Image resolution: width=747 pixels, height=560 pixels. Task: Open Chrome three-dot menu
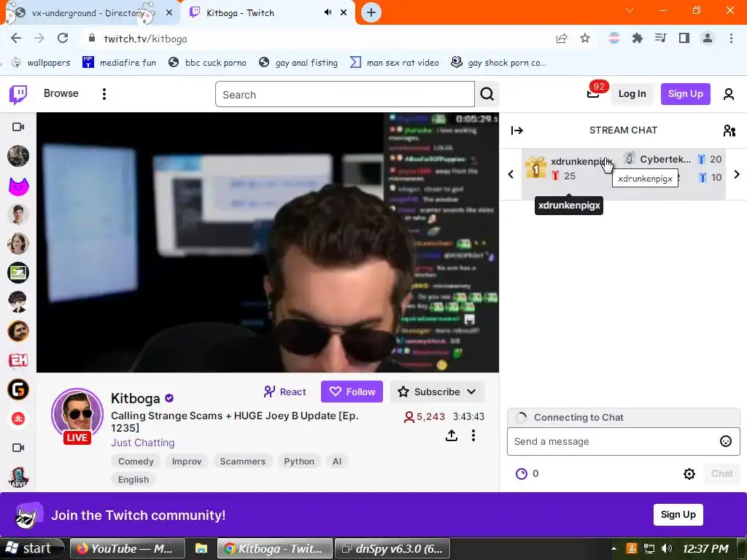(x=731, y=38)
